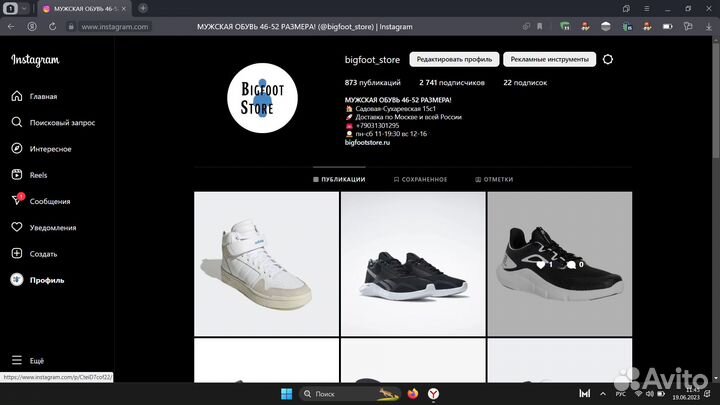720x405 pixels.
Task: Open the Instagram Home page from the sidebar
Action: (x=43, y=97)
